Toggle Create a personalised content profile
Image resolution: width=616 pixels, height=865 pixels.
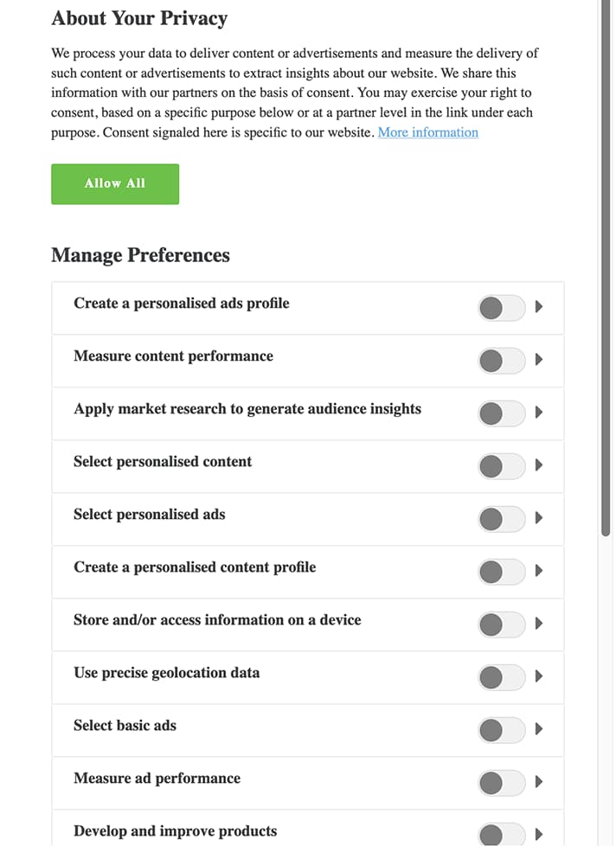coord(503,572)
